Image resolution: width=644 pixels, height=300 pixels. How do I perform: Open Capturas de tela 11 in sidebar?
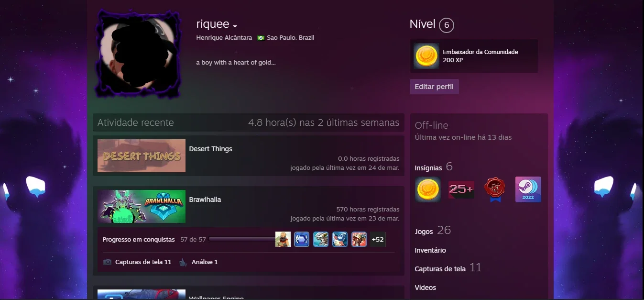click(x=448, y=268)
